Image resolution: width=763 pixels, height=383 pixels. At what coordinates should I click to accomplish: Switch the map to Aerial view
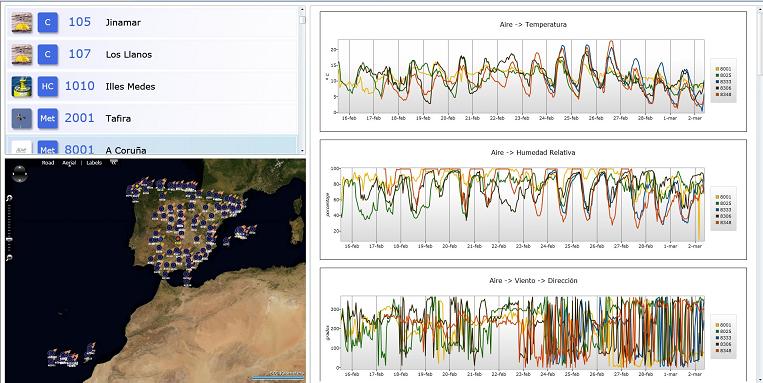69,163
